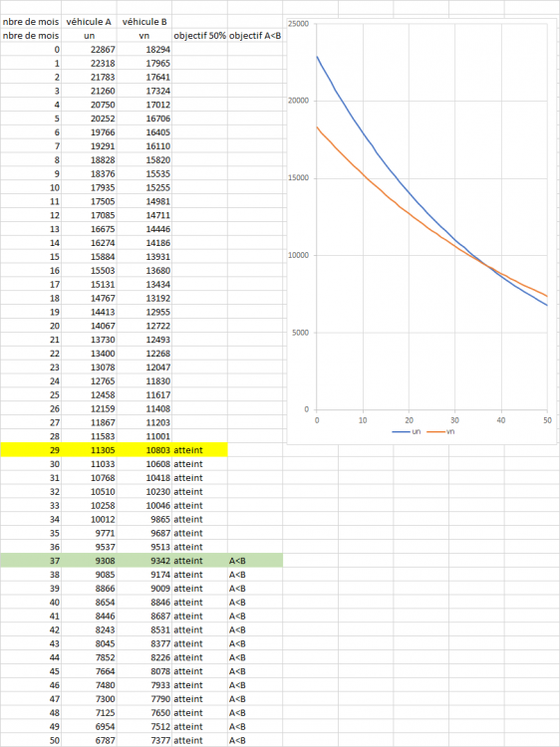Select cell containing 17085
Image resolution: width=560 pixels, height=747 pixels.
pyautogui.click(x=89, y=215)
